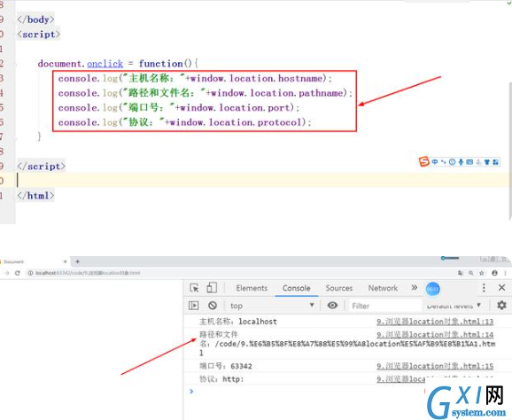Reload the page with refresh icon
The height and width of the screenshot is (420, 512).
(18, 273)
